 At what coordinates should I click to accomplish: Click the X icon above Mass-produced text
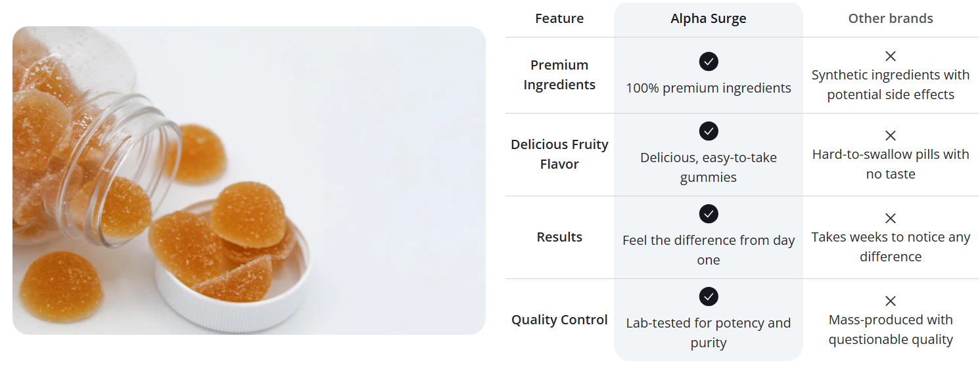coord(891,301)
